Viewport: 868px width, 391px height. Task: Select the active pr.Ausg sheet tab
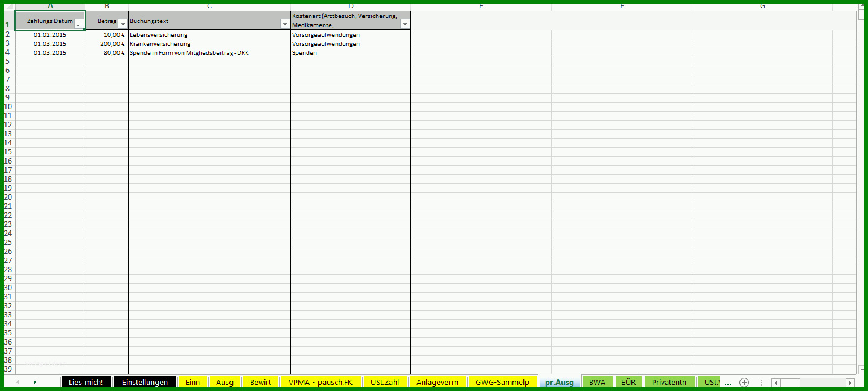[x=560, y=382]
